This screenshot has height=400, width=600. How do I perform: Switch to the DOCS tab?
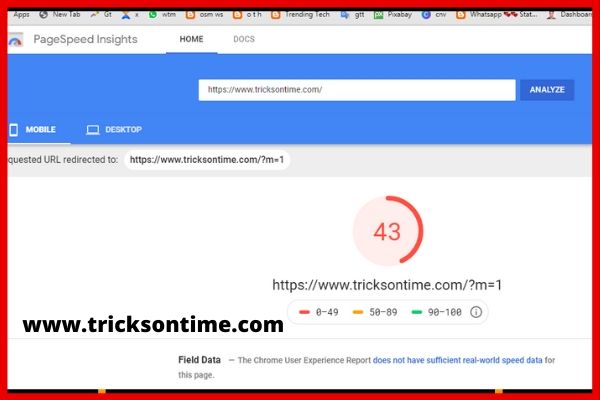click(x=244, y=39)
